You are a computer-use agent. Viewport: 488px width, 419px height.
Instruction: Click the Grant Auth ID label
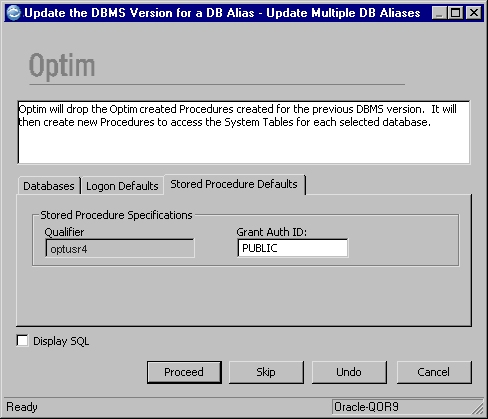coord(272,232)
